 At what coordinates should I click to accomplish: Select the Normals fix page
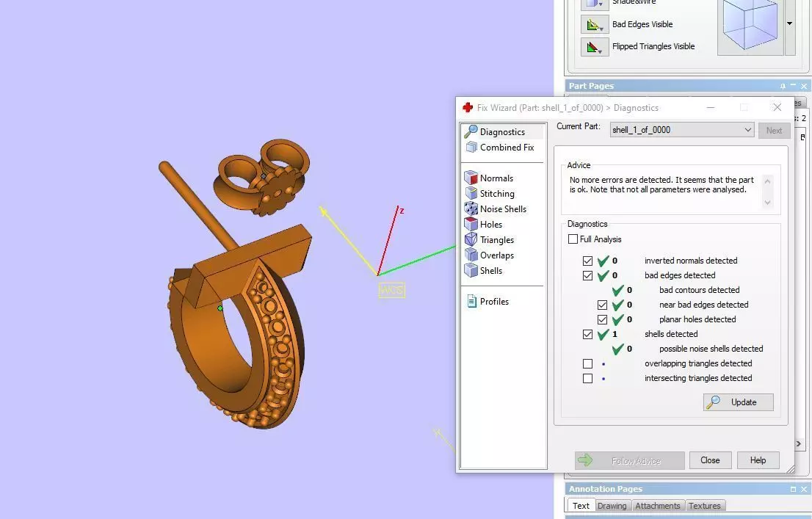coord(490,178)
